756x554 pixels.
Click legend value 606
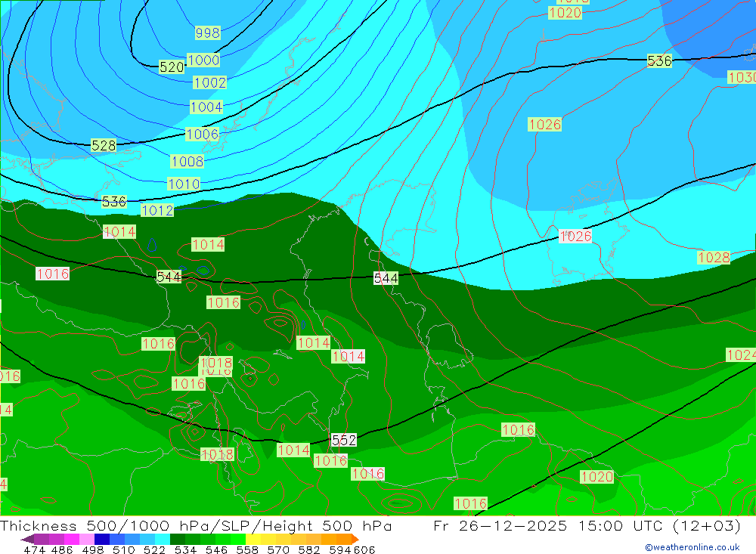coord(364,549)
